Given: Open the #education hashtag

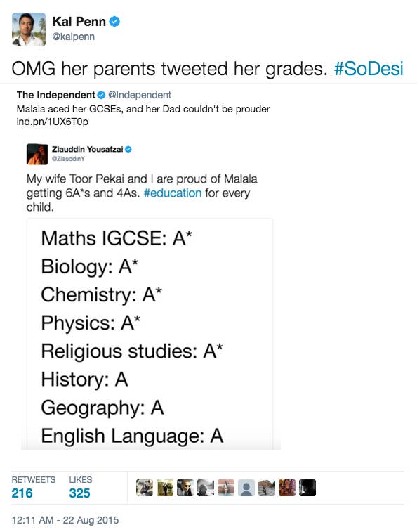Looking at the screenshot, I should [x=173, y=193].
